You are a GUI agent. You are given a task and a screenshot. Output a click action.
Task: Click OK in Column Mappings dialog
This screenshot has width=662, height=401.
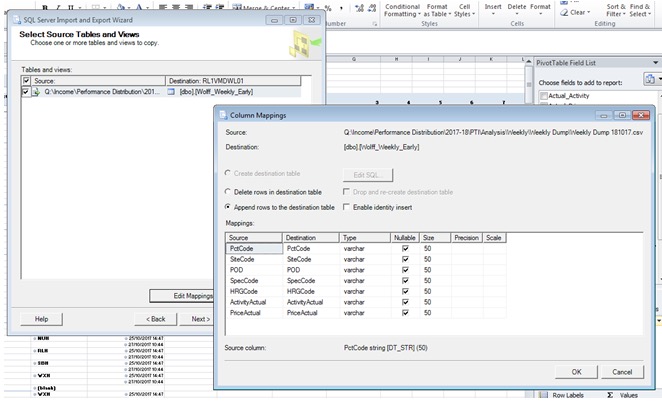click(576, 372)
